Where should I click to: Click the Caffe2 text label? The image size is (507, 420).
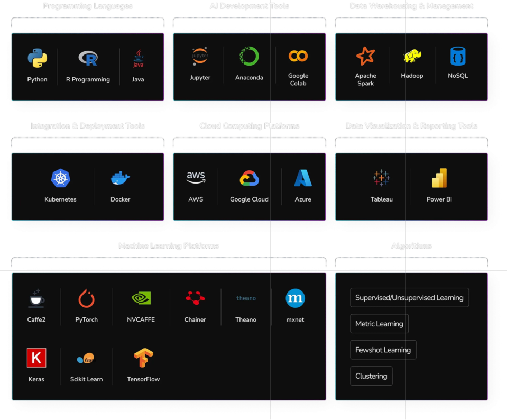click(36, 319)
